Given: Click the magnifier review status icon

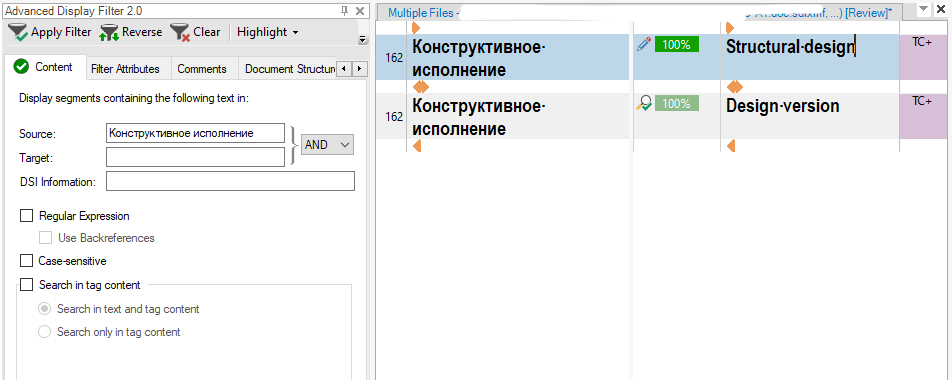Looking at the screenshot, I should 643,104.
